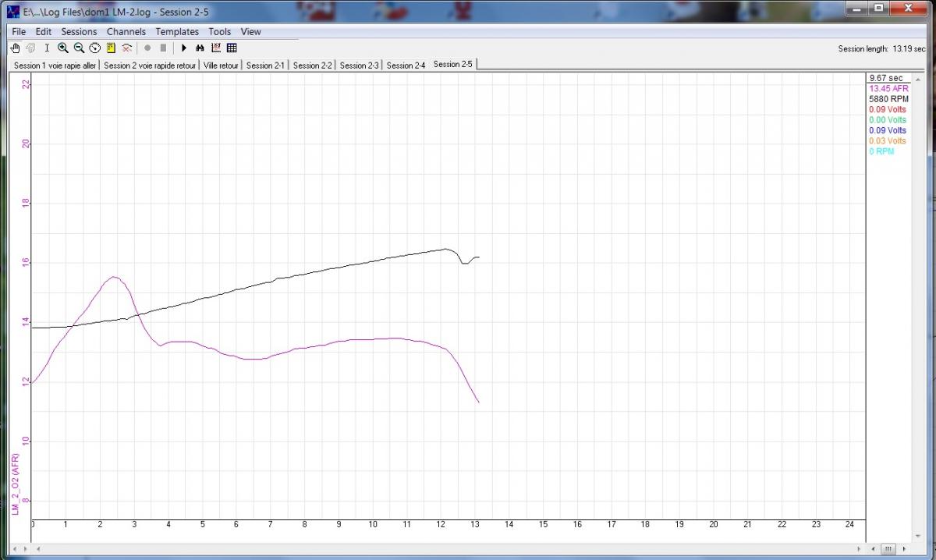Click the play arrow button
936x560 pixels.
pyautogui.click(x=184, y=48)
